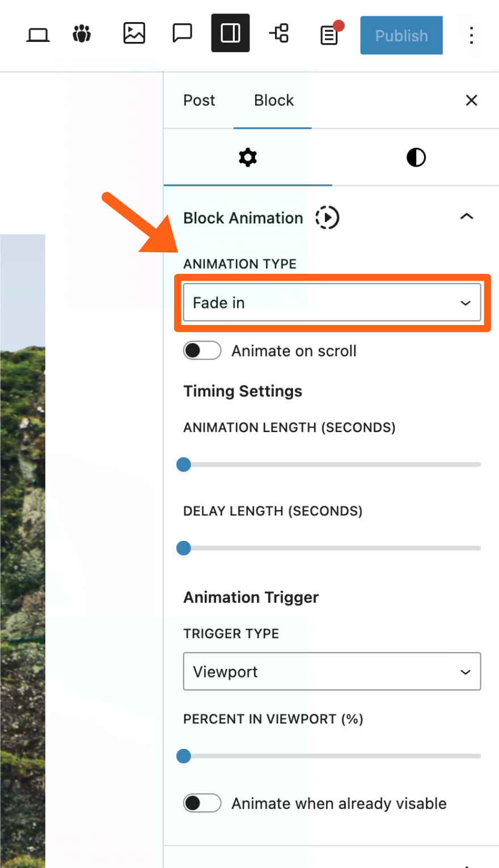The width and height of the screenshot is (499, 868).
Task: Click the Animation Length slider handle
Action: point(184,465)
